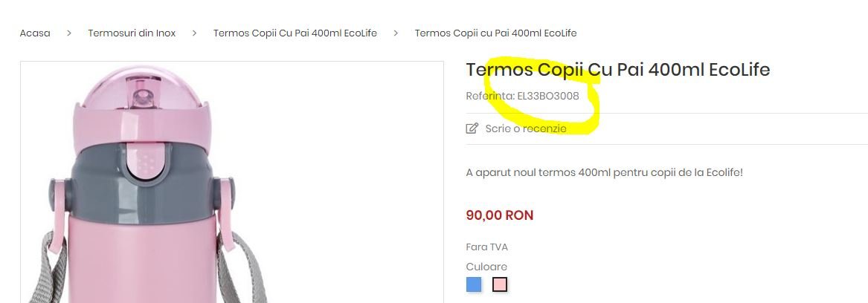Click the pink thermos product image
The height and width of the screenshot is (303, 868).
pos(232,182)
